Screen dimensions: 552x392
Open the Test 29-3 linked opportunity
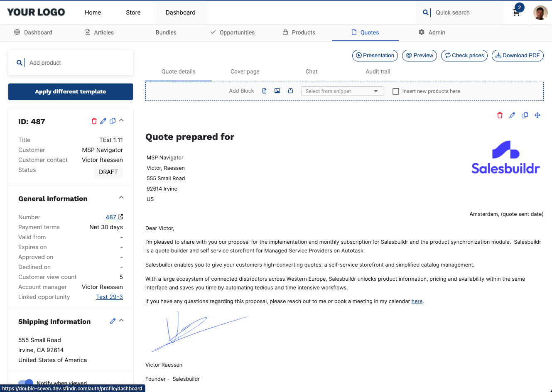(x=109, y=297)
